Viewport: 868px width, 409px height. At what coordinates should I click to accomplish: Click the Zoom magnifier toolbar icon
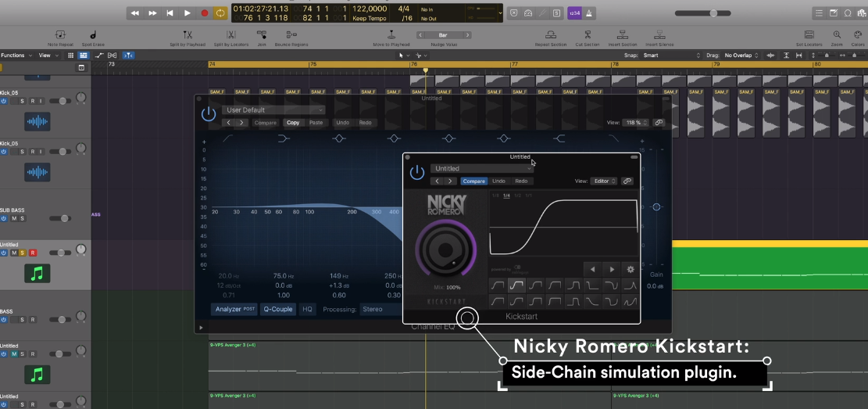[837, 35]
